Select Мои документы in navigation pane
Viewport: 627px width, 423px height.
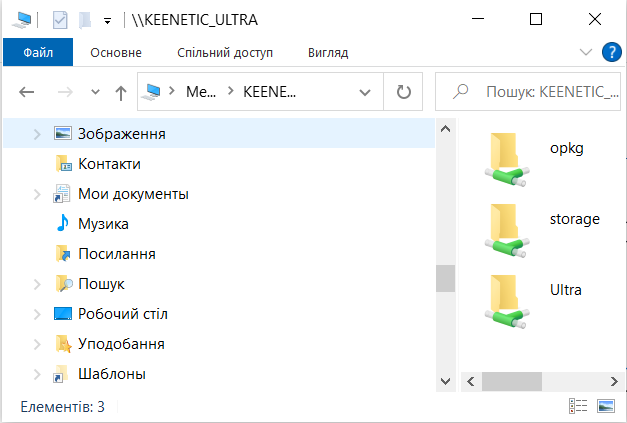tap(133, 194)
